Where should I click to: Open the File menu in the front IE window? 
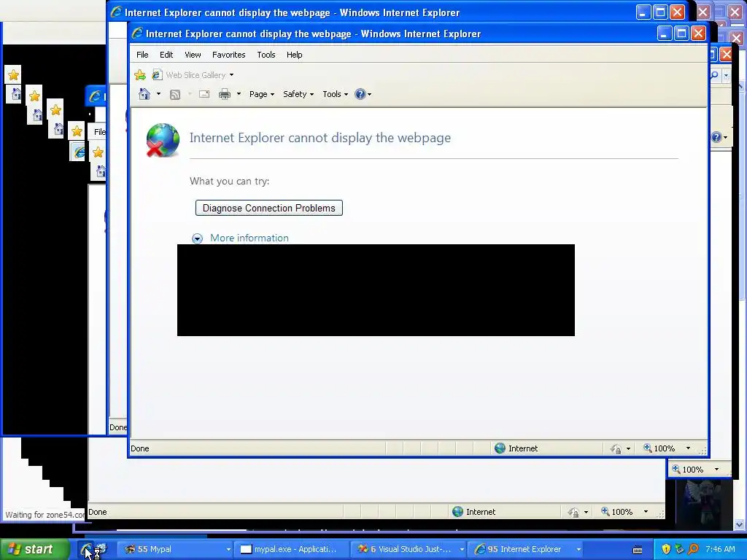[x=142, y=55]
